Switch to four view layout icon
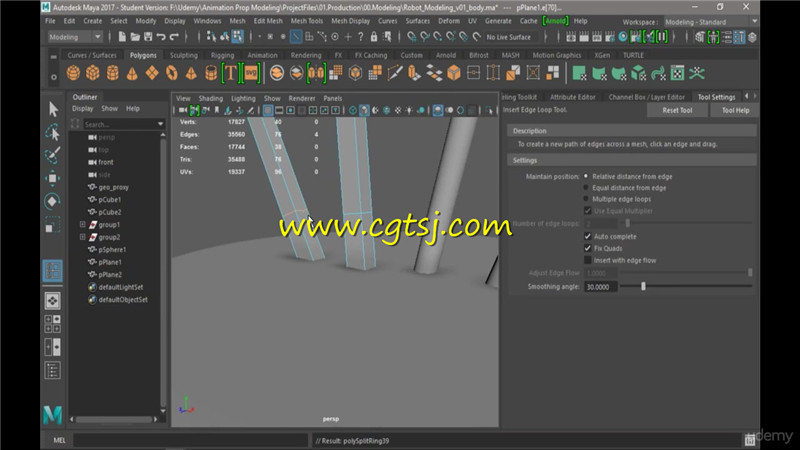The height and width of the screenshot is (450, 800). pos(53,324)
